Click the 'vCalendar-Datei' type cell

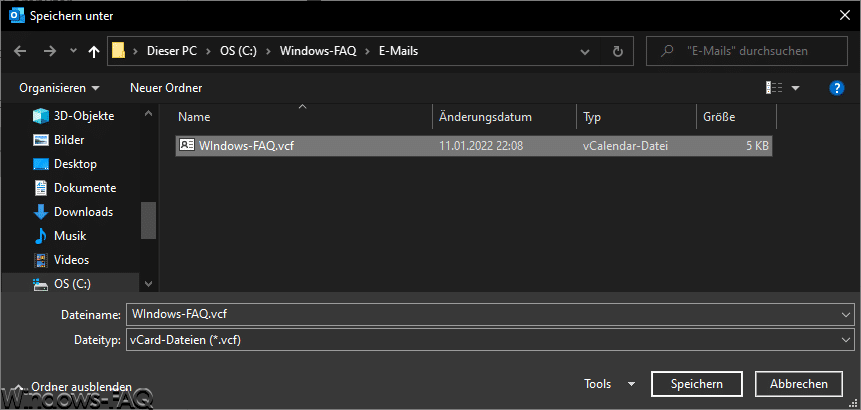point(625,145)
